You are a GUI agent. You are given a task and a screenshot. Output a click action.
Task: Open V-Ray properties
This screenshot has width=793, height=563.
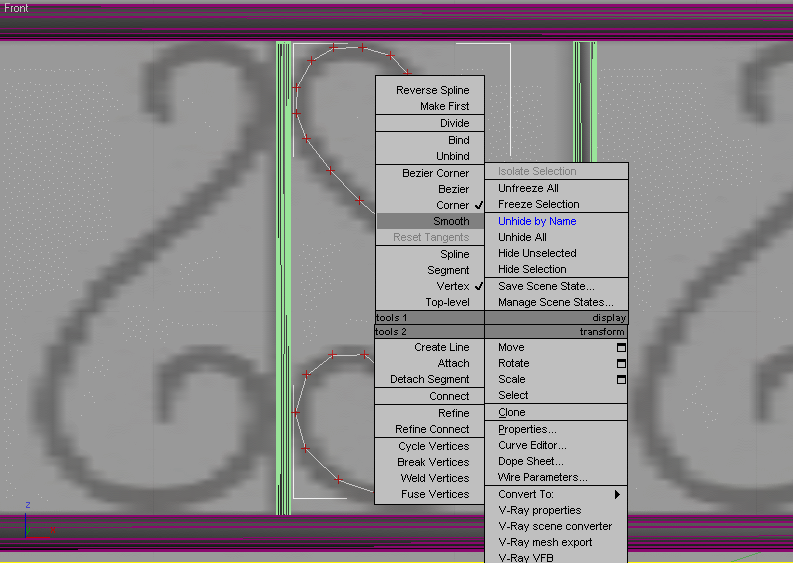[540, 510]
